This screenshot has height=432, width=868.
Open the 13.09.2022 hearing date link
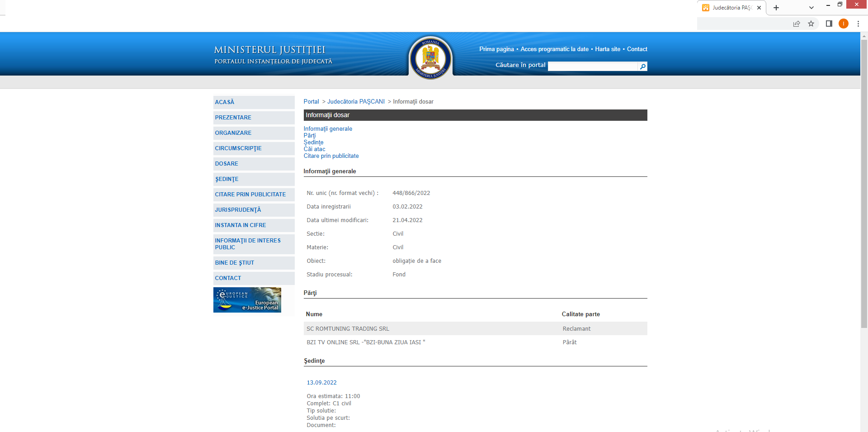(321, 383)
